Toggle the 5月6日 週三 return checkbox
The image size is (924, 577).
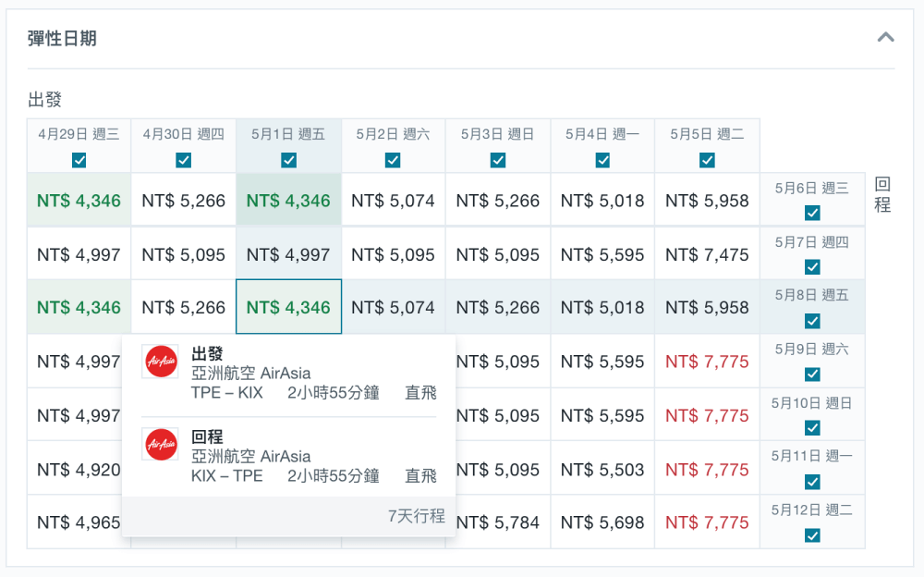812,213
